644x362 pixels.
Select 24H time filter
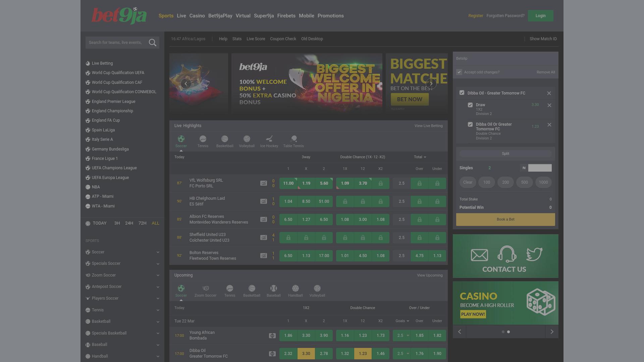129,223
